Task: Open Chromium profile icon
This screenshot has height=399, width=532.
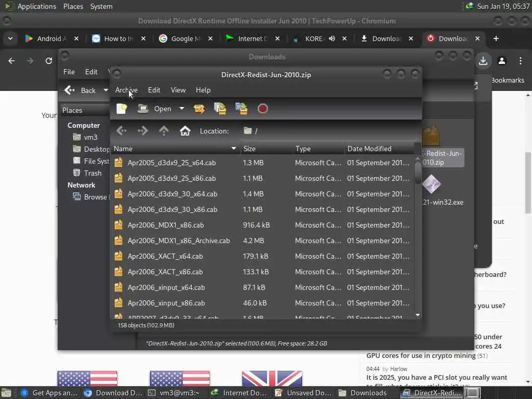Action: coord(502,61)
